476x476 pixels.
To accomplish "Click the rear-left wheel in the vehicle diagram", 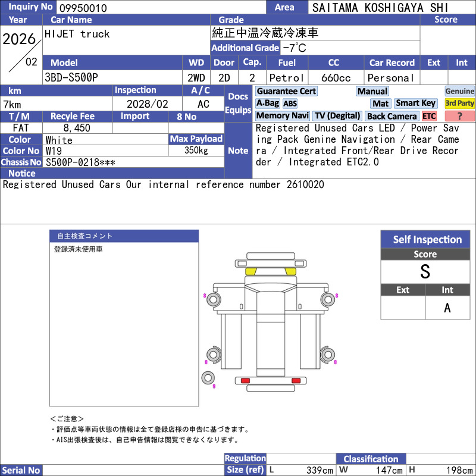I will tap(214, 354).
